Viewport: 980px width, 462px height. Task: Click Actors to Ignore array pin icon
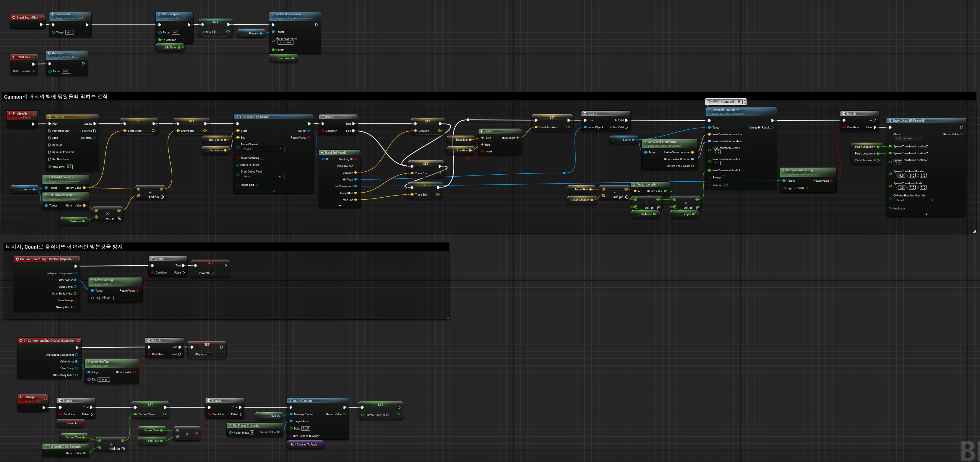click(x=237, y=165)
